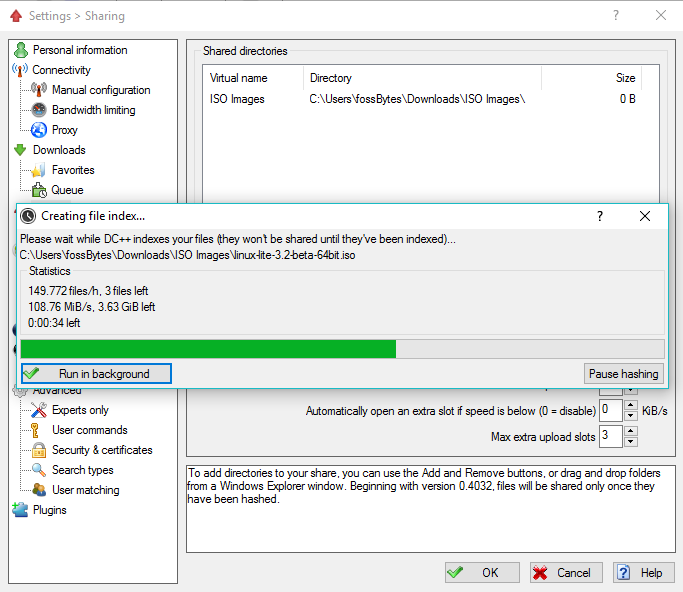Click the help question mark in hashing dialog
The width and height of the screenshot is (683, 592).
click(600, 216)
